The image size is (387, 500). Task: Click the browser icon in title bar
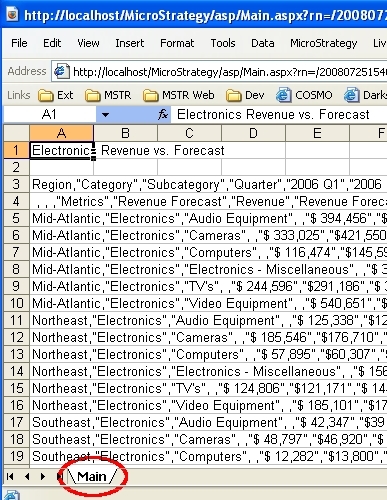(x=13, y=15)
